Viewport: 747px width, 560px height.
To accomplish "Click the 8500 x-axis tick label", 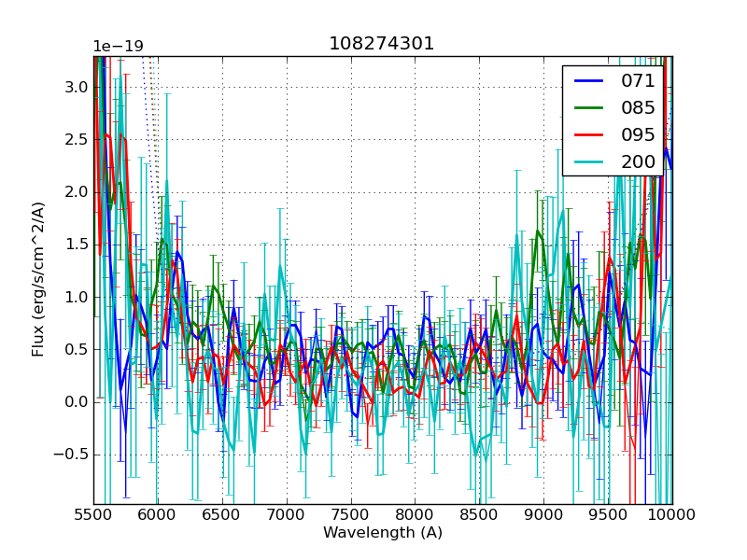I will tap(479, 514).
